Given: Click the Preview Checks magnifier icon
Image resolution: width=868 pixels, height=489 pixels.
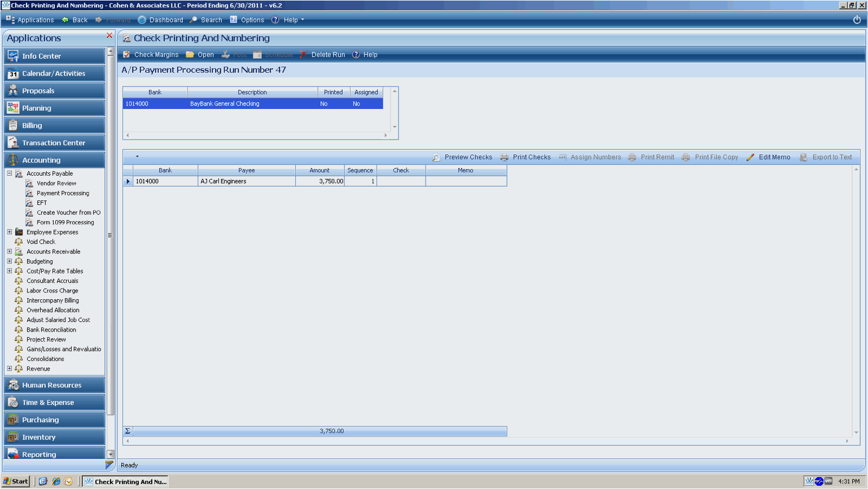Looking at the screenshot, I should coord(436,158).
